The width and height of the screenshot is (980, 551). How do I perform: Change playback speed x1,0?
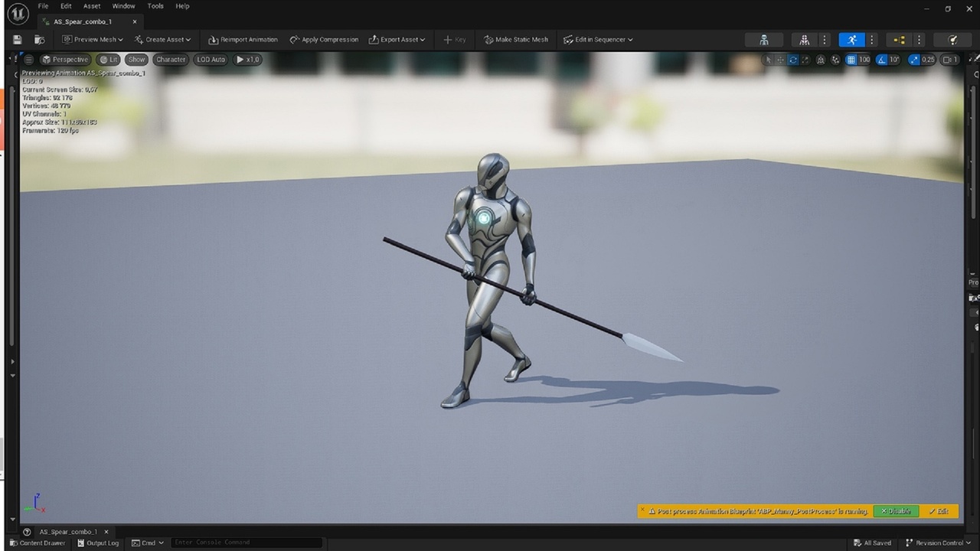[x=248, y=60]
